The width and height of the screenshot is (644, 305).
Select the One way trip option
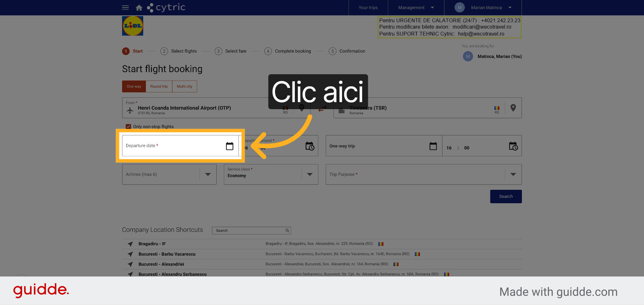point(134,86)
